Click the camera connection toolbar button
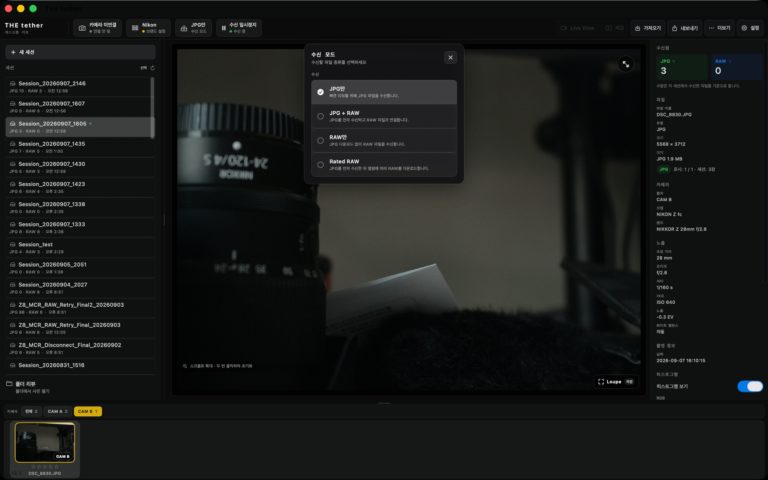This screenshot has width=768, height=480. point(97,28)
